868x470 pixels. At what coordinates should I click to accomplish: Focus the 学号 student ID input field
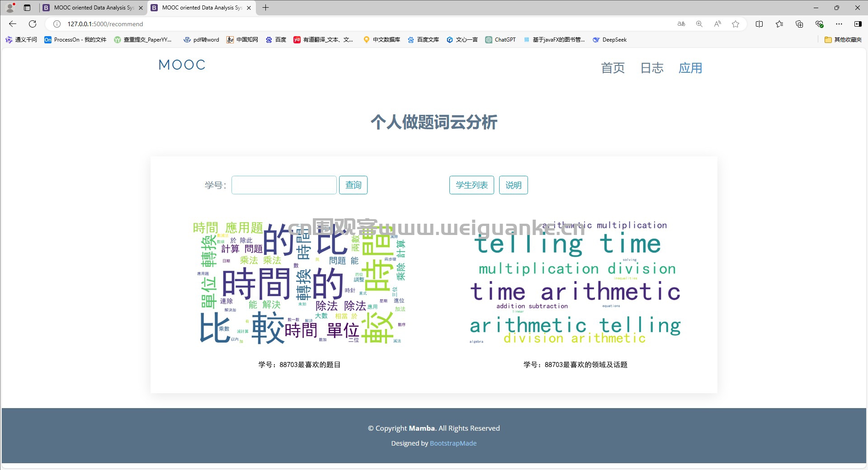point(284,185)
